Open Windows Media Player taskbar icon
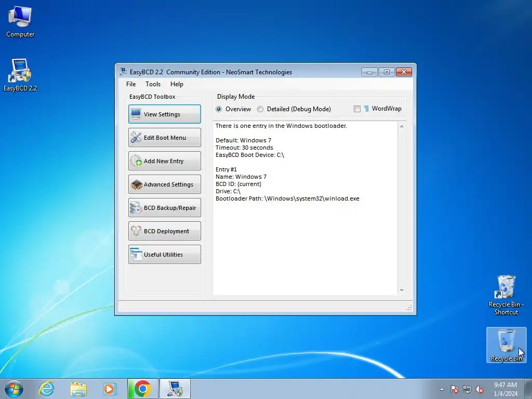532x399 pixels. pyautogui.click(x=110, y=389)
